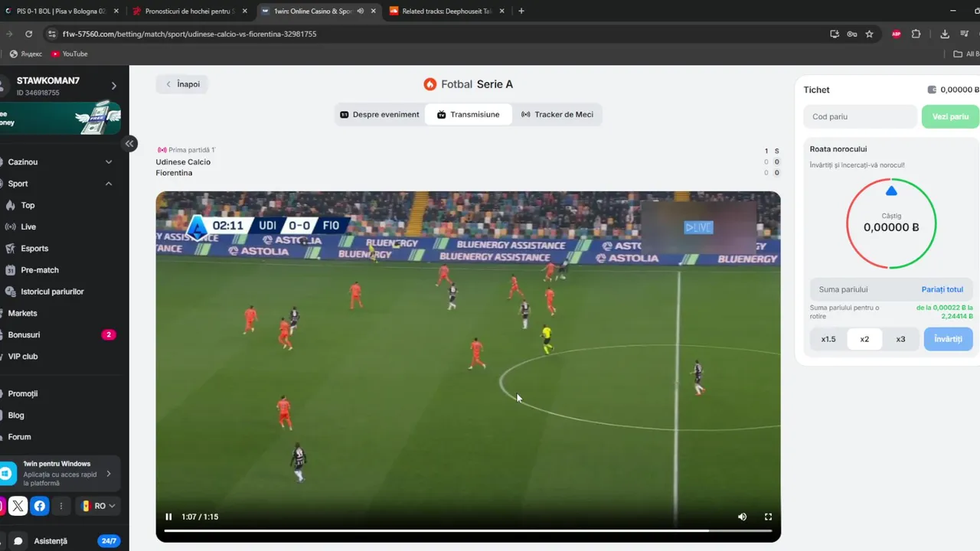
Task: Click the Udinese Calcio team name
Action: click(x=183, y=162)
